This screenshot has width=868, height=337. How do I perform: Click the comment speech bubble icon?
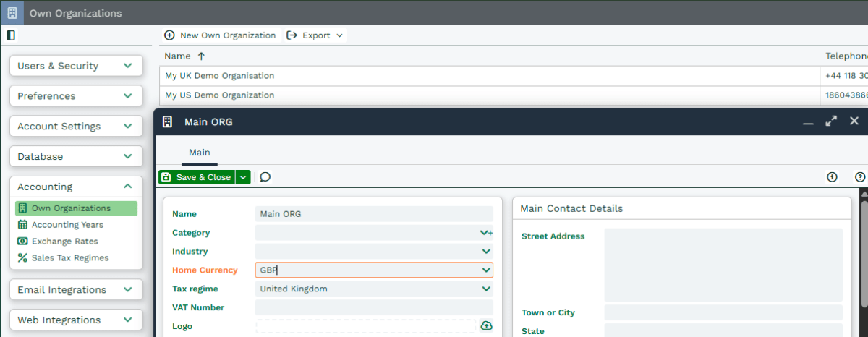265,177
